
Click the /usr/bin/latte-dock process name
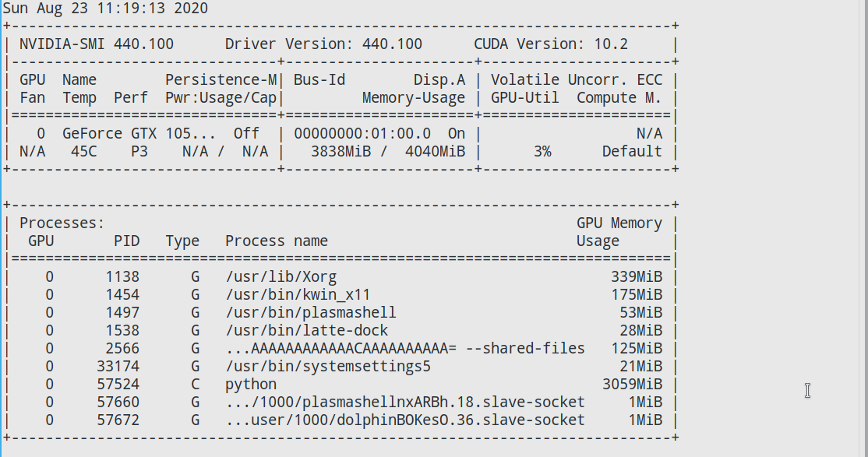307,330
